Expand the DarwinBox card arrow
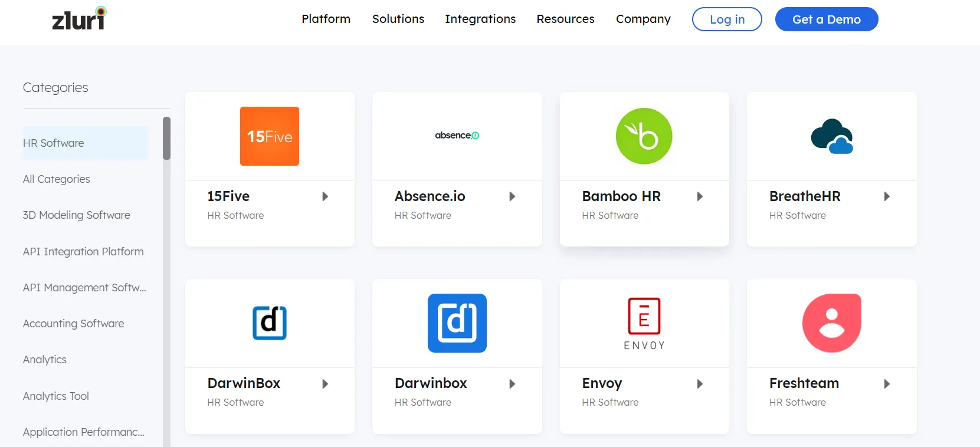980x447 pixels. (x=325, y=384)
